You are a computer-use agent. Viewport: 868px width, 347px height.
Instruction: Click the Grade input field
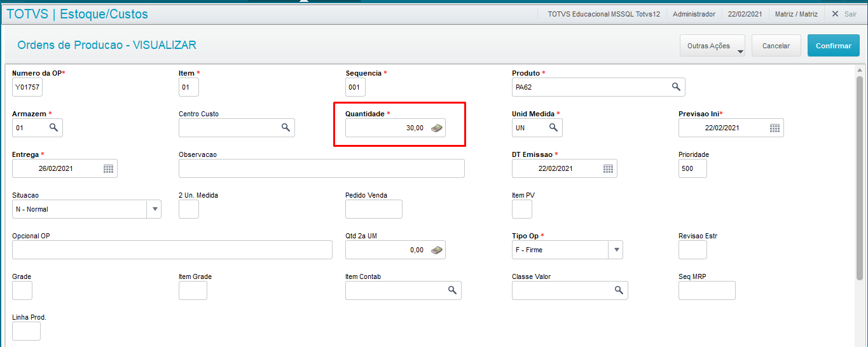click(22, 290)
